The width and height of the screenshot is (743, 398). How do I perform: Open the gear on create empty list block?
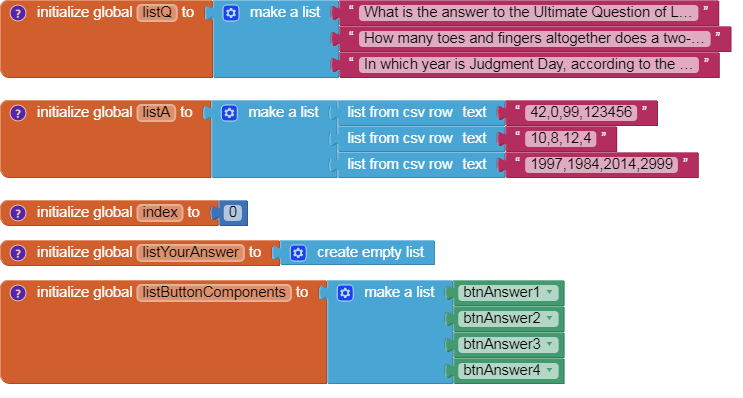(x=298, y=253)
